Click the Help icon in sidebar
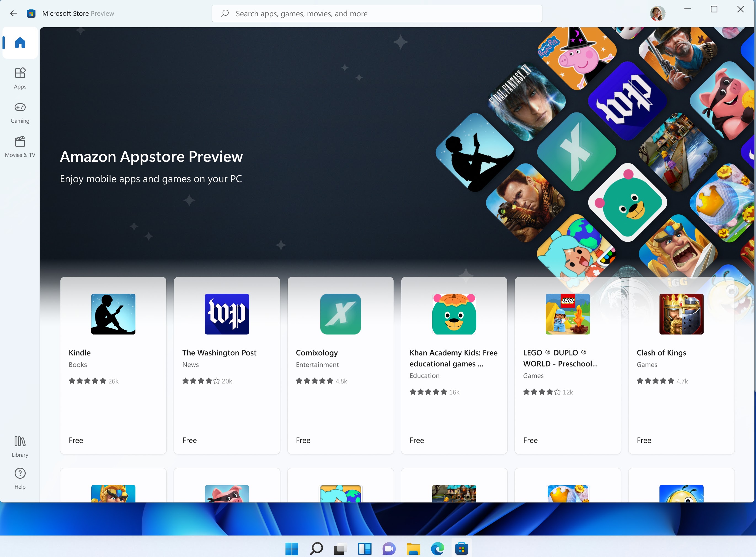 click(x=20, y=478)
